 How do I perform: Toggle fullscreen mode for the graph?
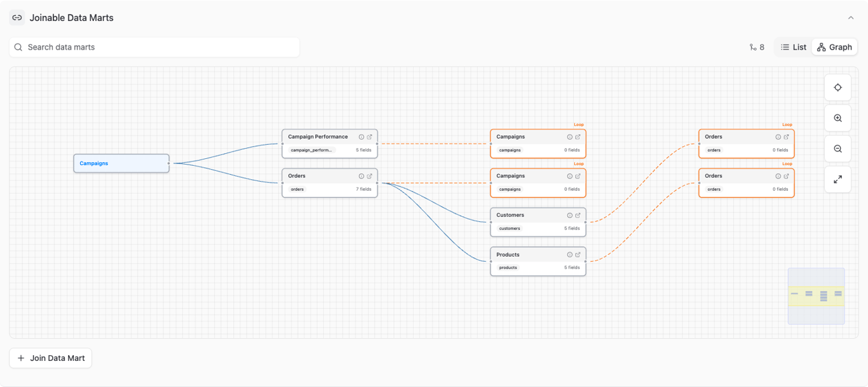(837, 179)
